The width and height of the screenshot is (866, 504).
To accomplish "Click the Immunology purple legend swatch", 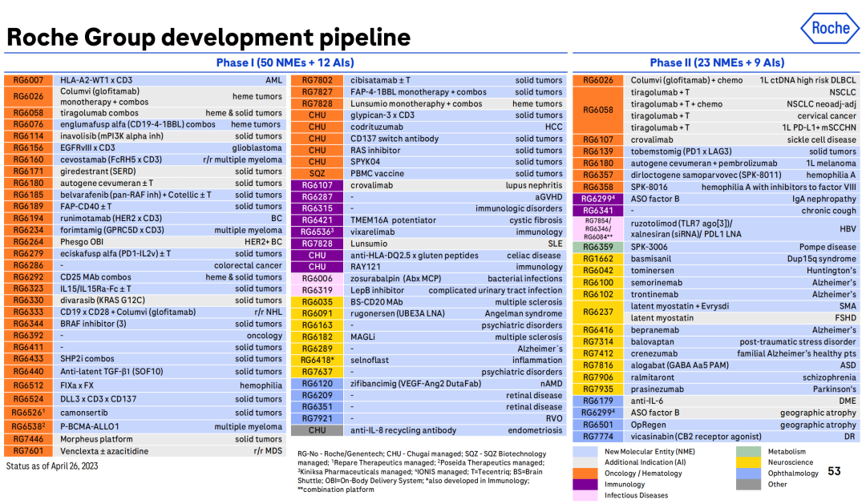I will click(586, 484).
